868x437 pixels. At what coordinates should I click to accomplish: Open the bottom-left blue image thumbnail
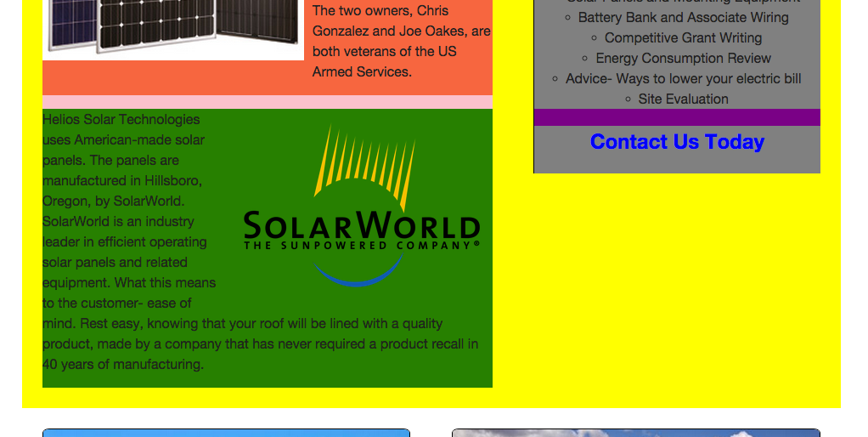coord(226,433)
